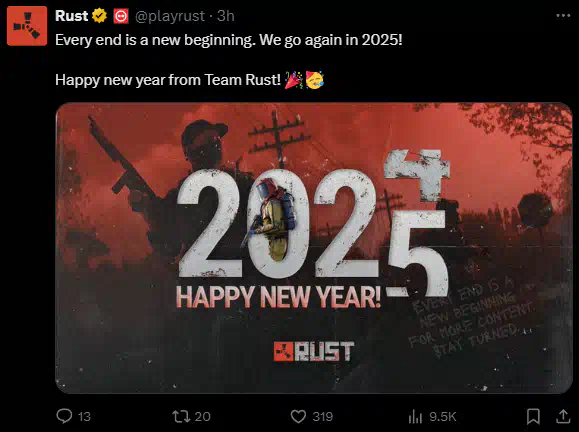579x432 pixels.
Task: Click the reply count 13
Action: coord(85,416)
